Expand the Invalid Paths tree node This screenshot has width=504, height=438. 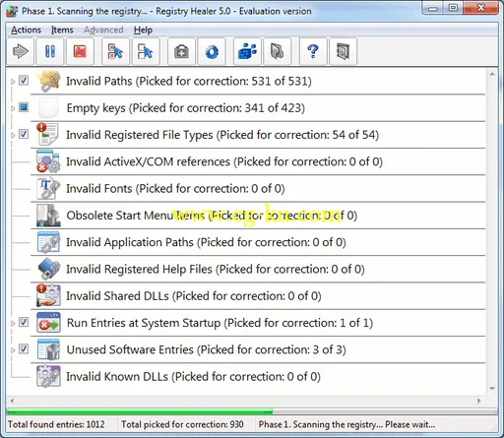(x=13, y=82)
